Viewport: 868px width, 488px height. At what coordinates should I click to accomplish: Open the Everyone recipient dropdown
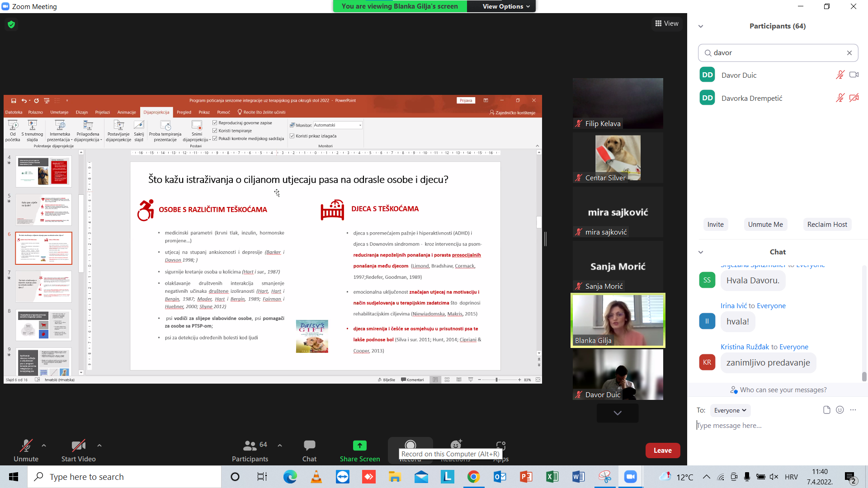point(730,410)
